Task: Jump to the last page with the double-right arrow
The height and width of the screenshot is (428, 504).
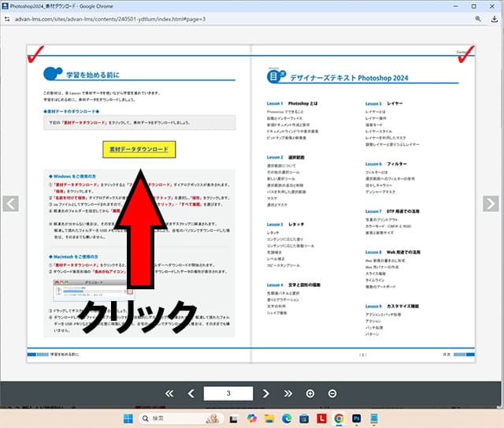Action: (287, 393)
